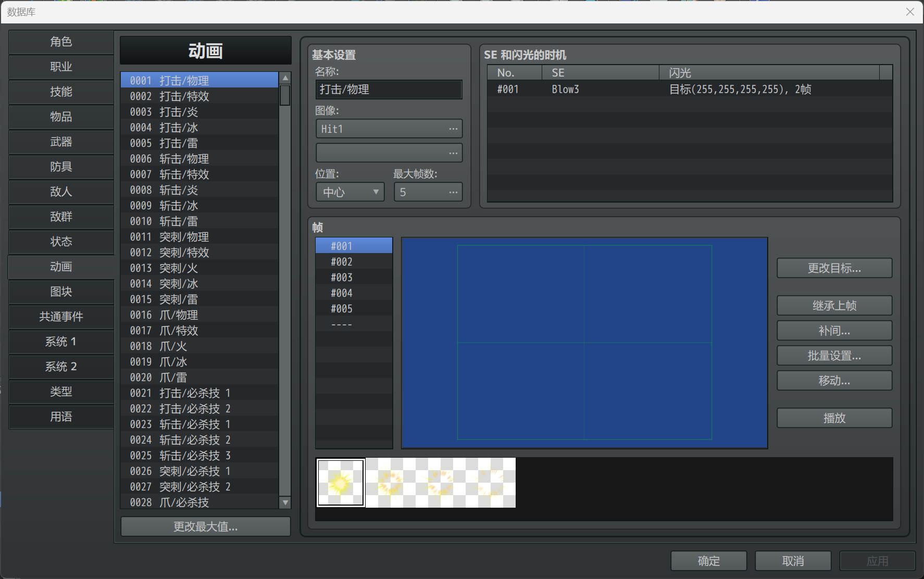924x579 pixels.
Task: Confirm changes with the 确定 button
Action: pyautogui.click(x=708, y=561)
